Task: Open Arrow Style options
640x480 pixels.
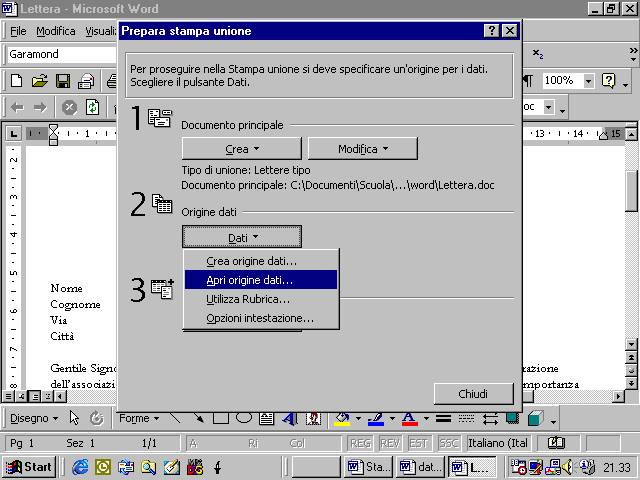Action: pyautogui.click(x=490, y=418)
